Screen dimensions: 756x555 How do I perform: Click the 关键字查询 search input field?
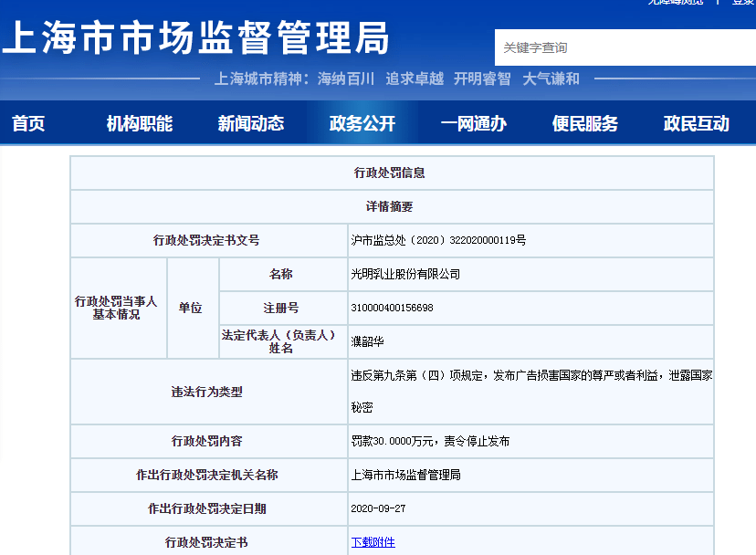click(625, 47)
